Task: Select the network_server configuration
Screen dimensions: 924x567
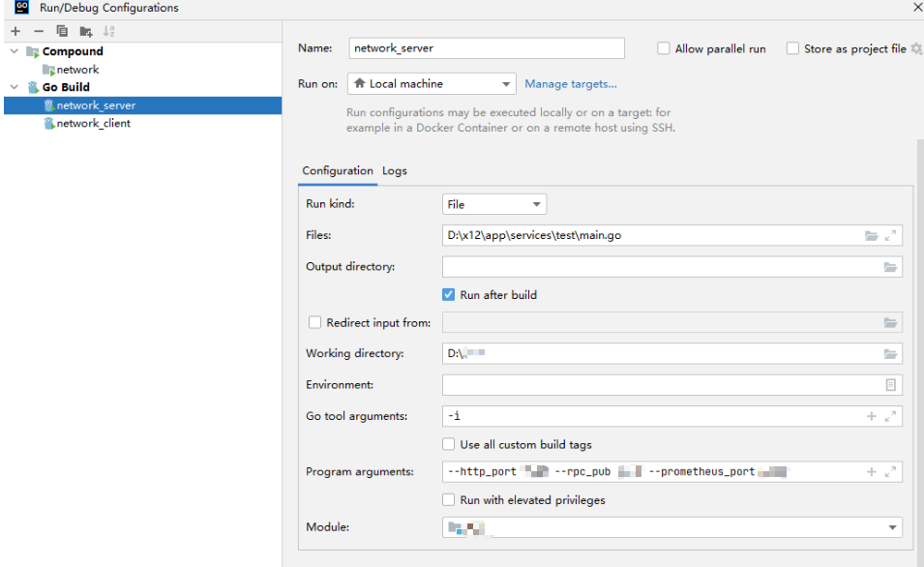Action: click(x=142, y=105)
